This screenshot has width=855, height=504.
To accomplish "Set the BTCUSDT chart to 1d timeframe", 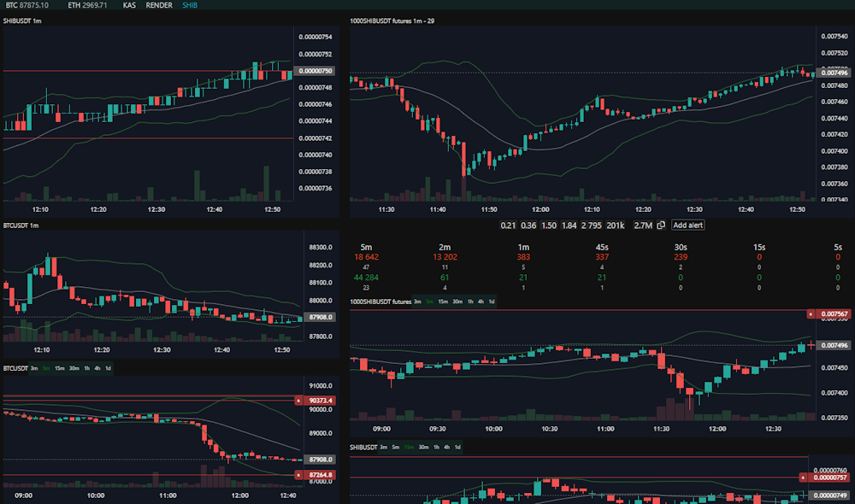I will coord(108,368).
